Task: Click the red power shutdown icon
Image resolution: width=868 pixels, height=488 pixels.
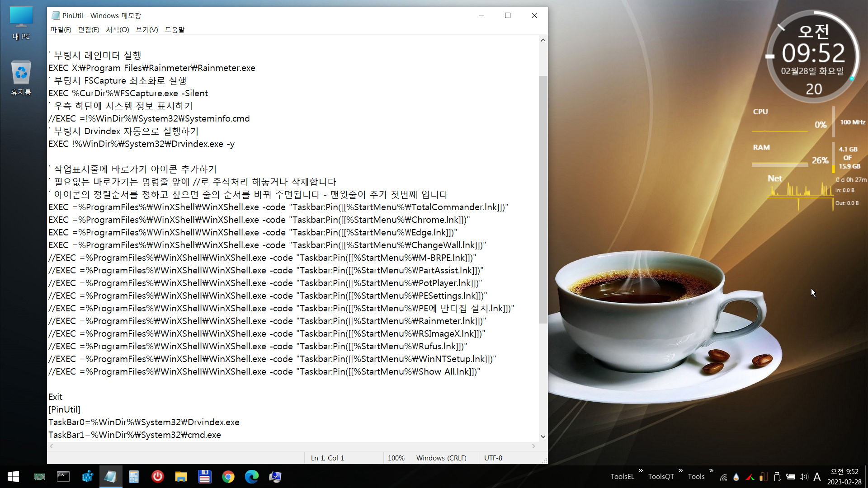Action: tap(157, 477)
